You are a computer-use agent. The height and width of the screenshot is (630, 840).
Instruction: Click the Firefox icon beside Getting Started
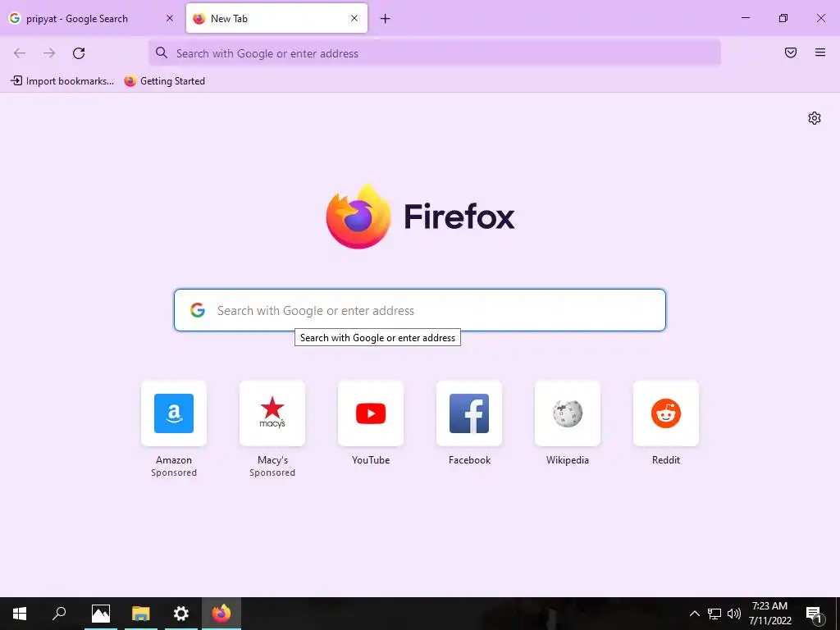(130, 81)
